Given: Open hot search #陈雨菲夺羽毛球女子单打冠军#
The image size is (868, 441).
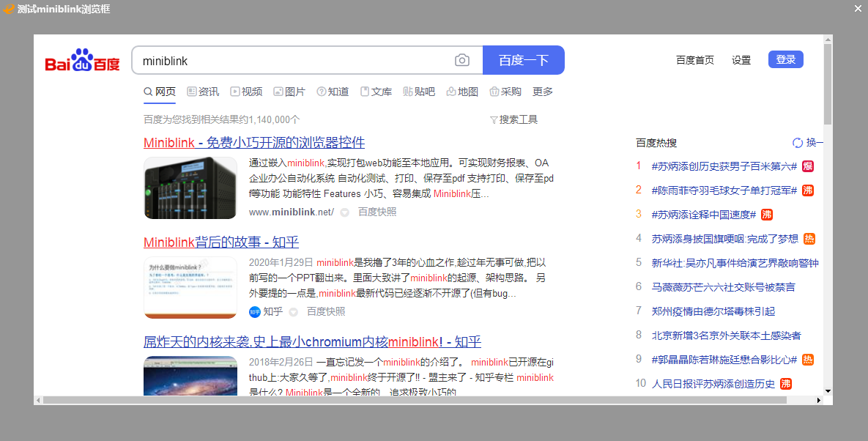Looking at the screenshot, I should pos(724,190).
